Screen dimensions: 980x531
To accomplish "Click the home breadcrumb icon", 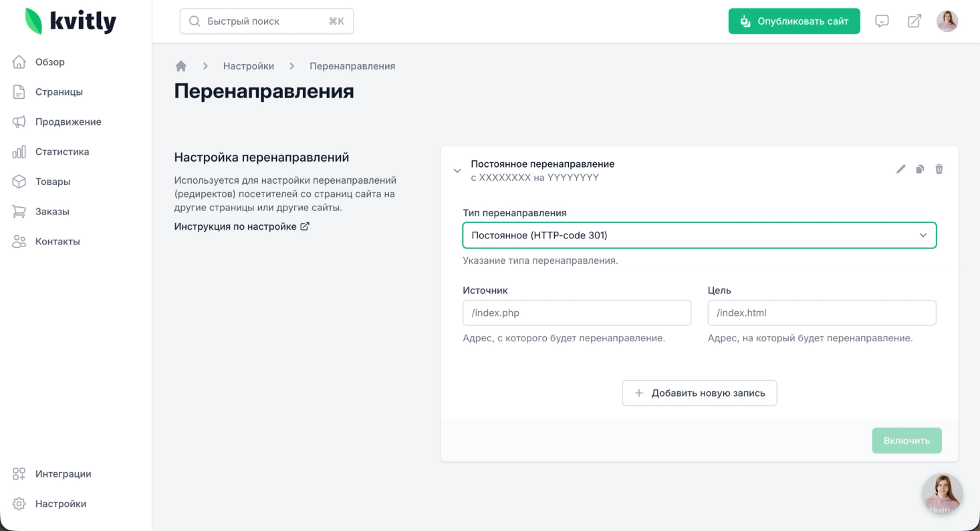I will (180, 66).
